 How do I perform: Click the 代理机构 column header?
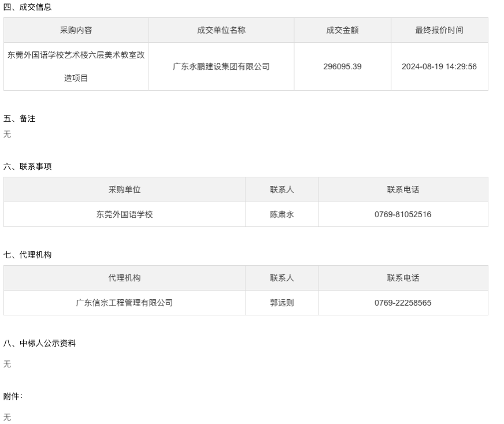click(124, 278)
